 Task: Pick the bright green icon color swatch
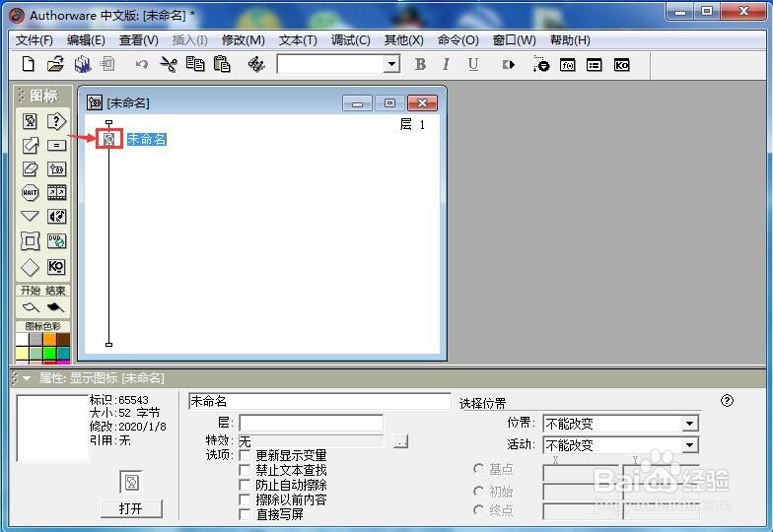[x=49, y=353]
